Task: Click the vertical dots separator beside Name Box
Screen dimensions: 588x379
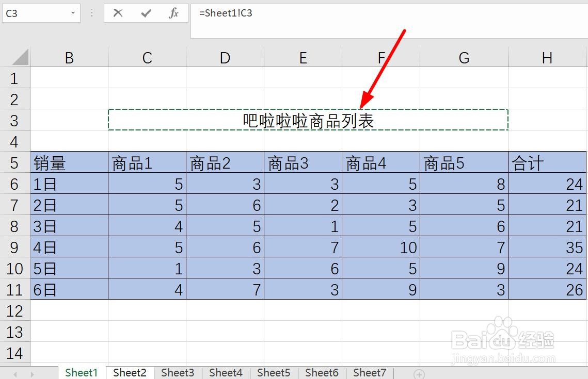Action: coord(91,13)
